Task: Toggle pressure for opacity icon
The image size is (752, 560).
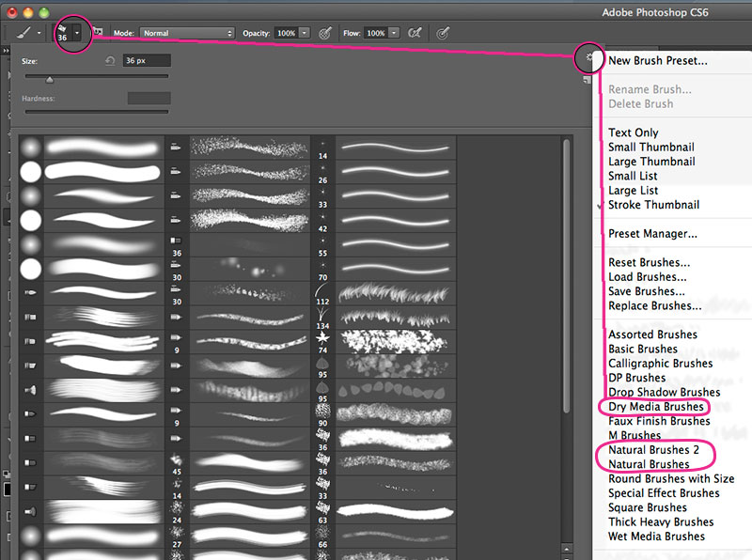Action: click(x=325, y=33)
